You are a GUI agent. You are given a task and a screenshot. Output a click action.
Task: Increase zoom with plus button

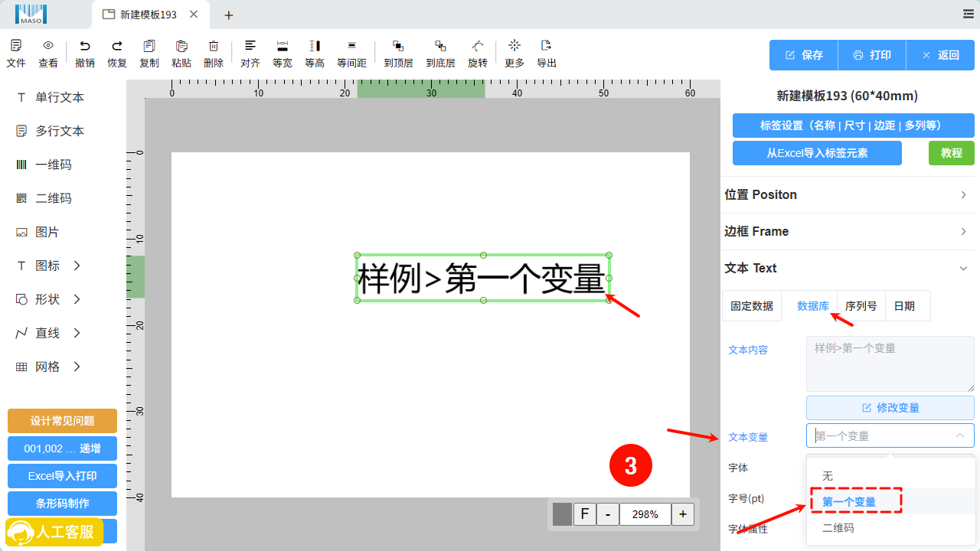[x=683, y=514]
